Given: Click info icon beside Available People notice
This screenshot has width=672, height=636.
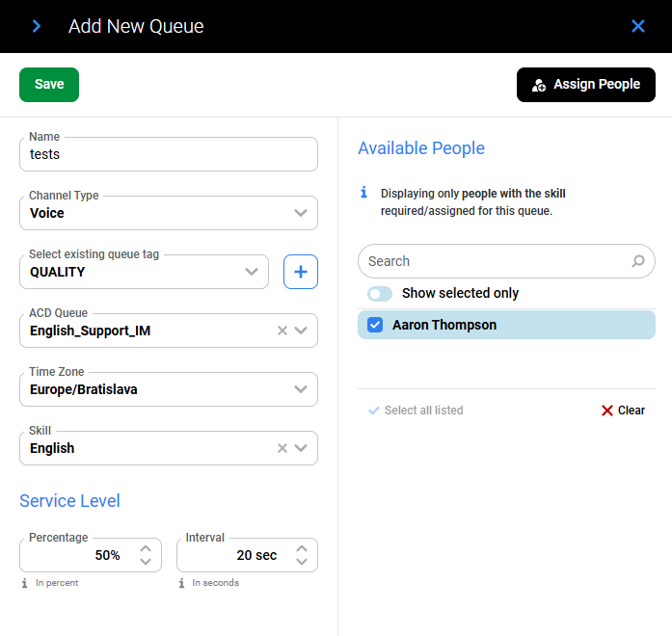Looking at the screenshot, I should [364, 193].
